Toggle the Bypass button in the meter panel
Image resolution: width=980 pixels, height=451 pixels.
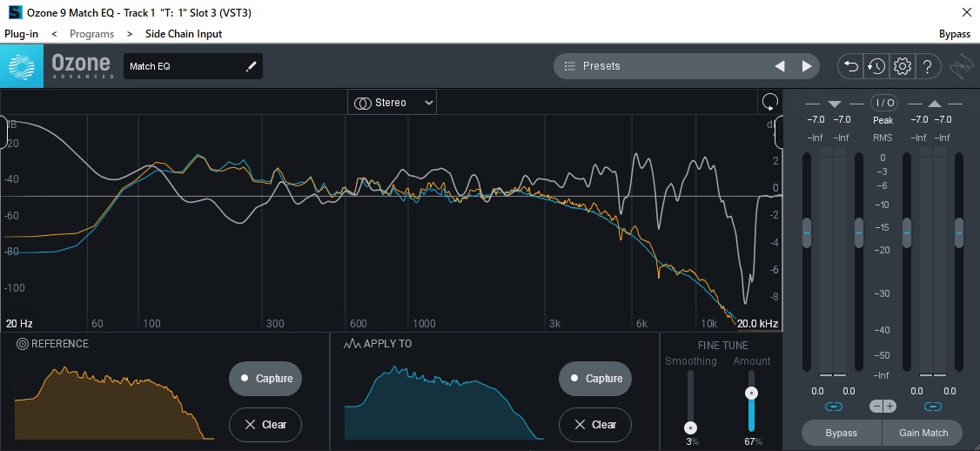coord(841,433)
